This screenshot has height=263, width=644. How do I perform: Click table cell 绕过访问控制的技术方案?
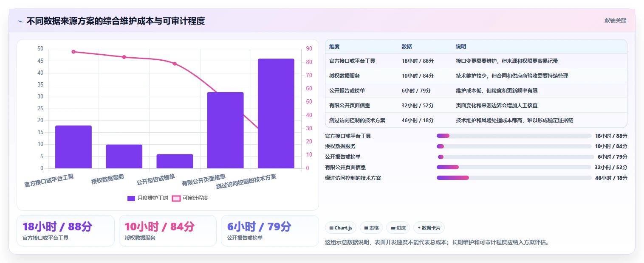(x=357, y=120)
